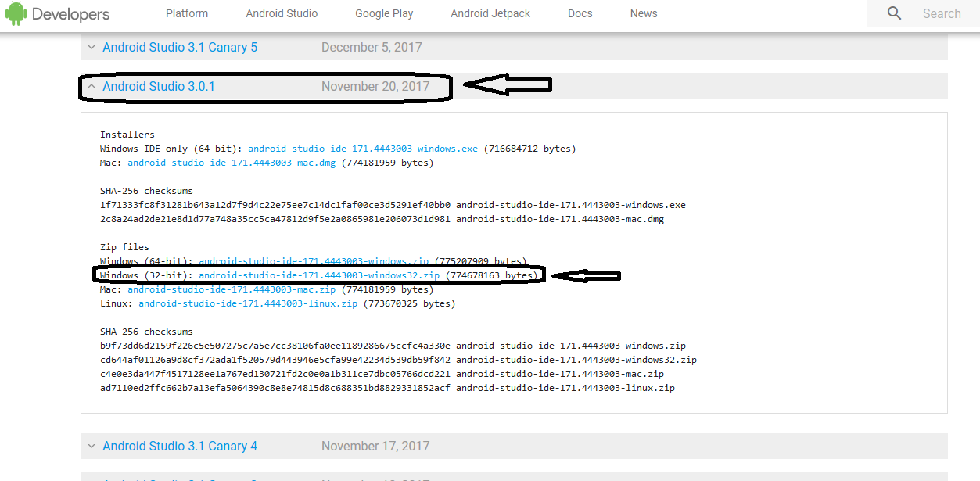Expand Android Studio 3.1 Canary 4 chevron
Screen dimensions: 980x481
92,447
